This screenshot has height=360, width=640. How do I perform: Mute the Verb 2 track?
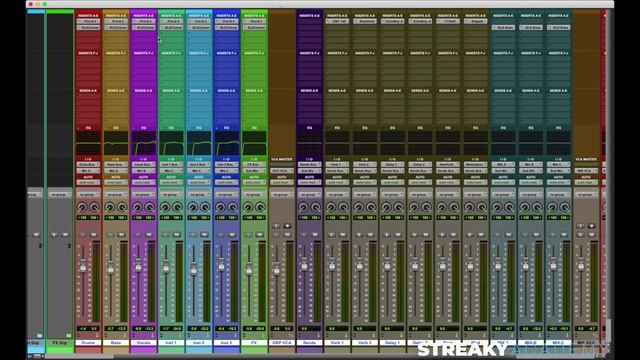(x=371, y=235)
